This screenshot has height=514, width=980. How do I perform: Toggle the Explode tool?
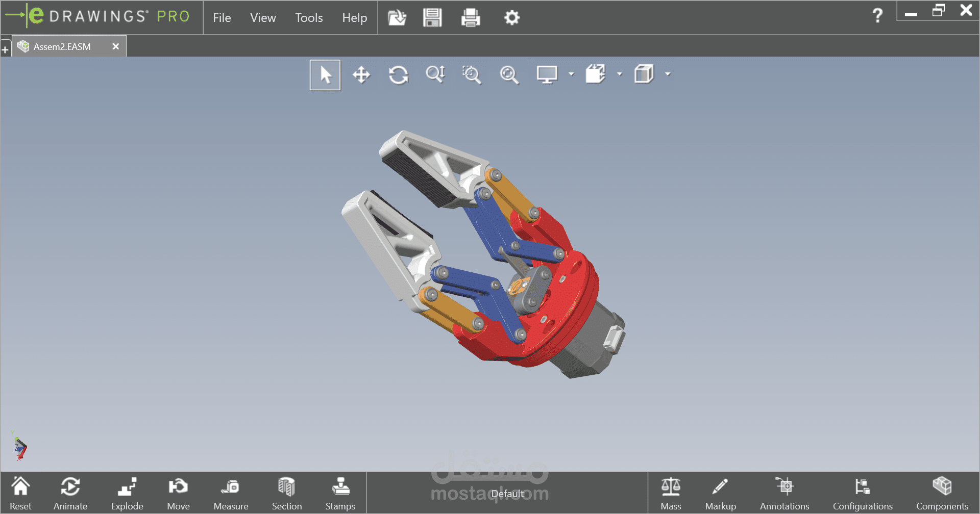click(127, 493)
